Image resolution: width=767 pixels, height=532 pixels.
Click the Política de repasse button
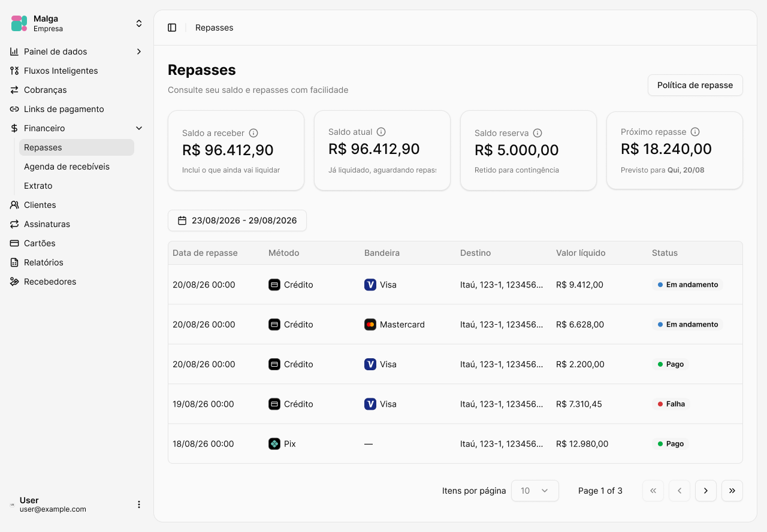click(x=695, y=85)
